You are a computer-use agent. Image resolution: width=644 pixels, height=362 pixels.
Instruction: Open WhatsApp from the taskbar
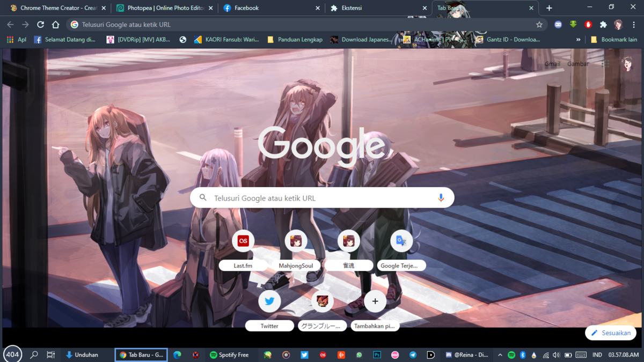359,355
